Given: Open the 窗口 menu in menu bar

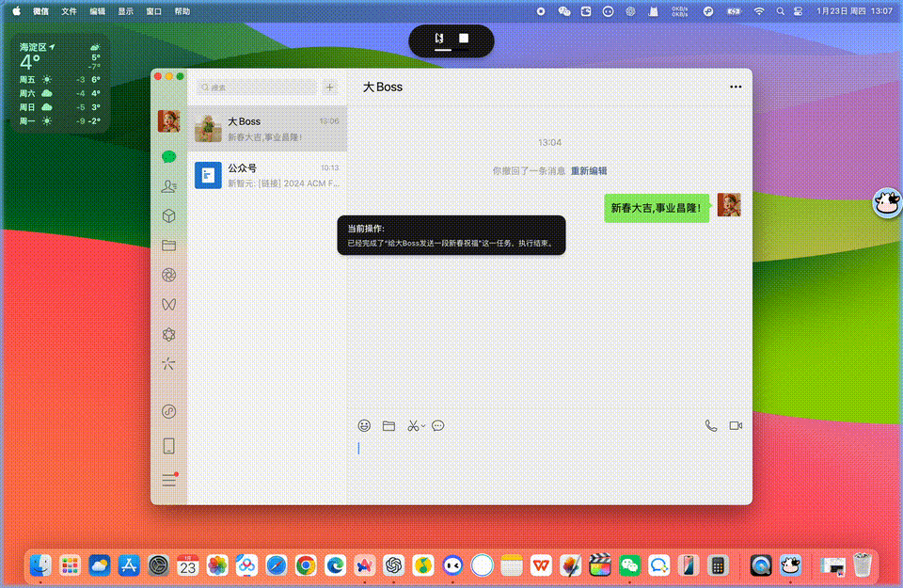Looking at the screenshot, I should (153, 11).
